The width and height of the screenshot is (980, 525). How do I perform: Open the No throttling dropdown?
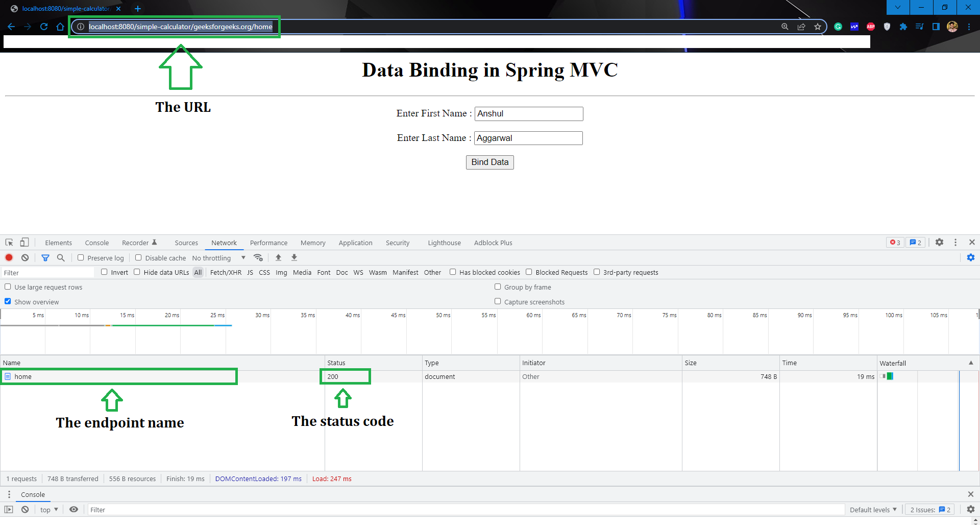pos(219,258)
